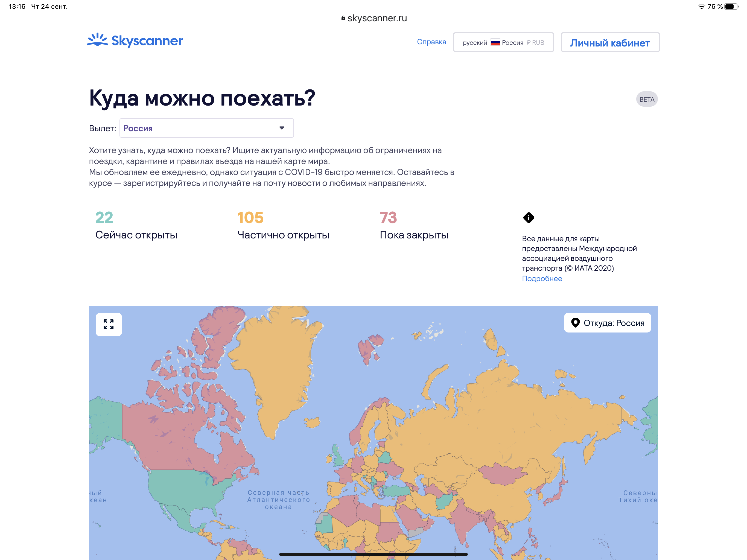Expand map to fullscreen
Screen dimensions: 747x560
pyautogui.click(x=109, y=324)
